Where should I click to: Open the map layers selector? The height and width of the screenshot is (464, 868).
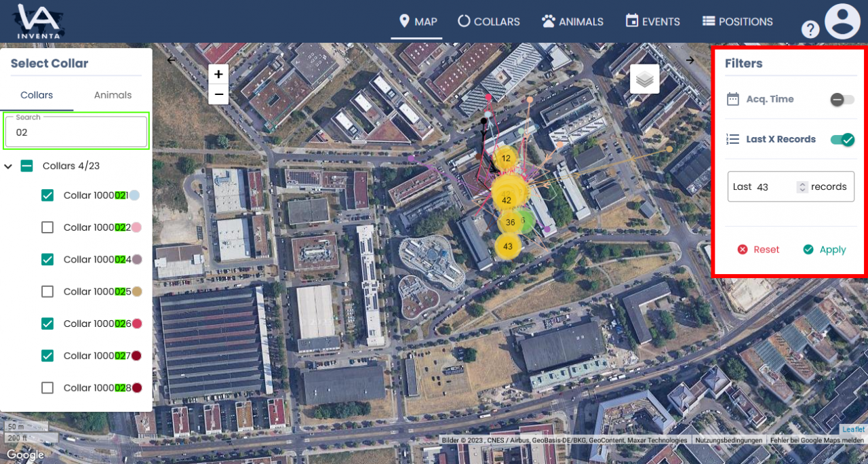click(x=645, y=79)
